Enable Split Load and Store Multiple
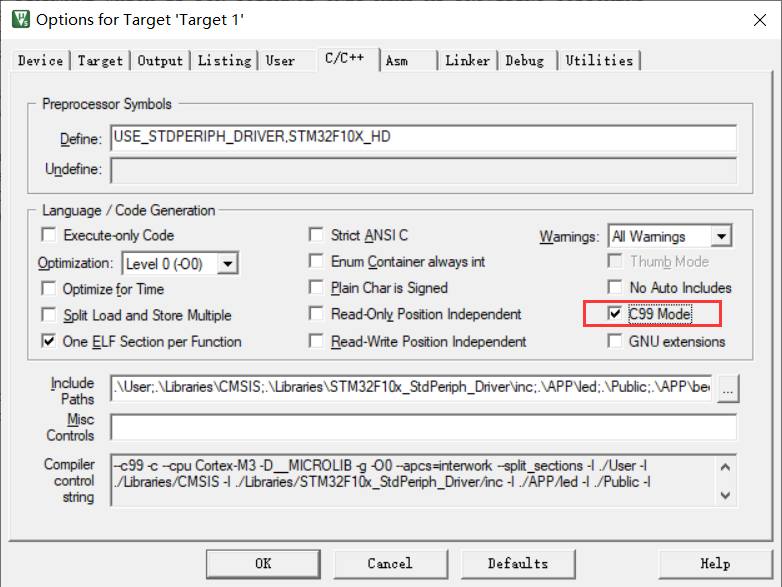Screen dimensions: 782x587 click(49, 315)
